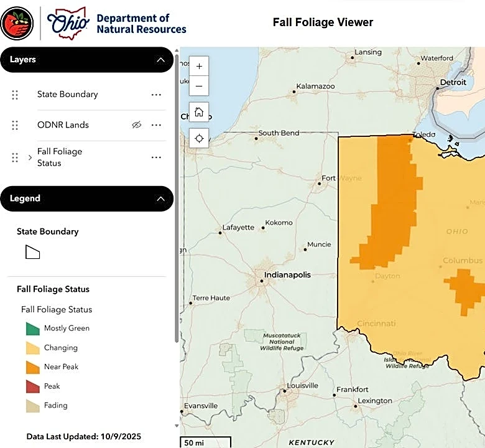Zoom in on the map
Viewport: 485px width, 448px height.
[199, 66]
